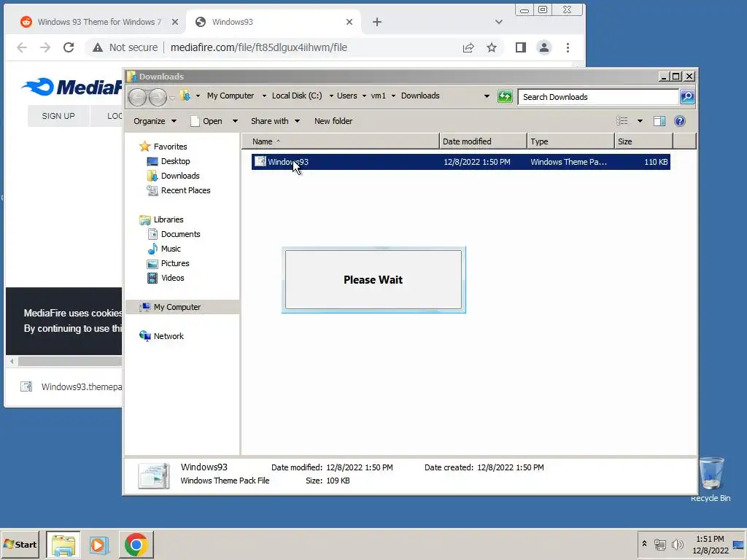Toggle the Chrome side panel icon
Screen dimensions: 747x560
[x=520, y=47]
